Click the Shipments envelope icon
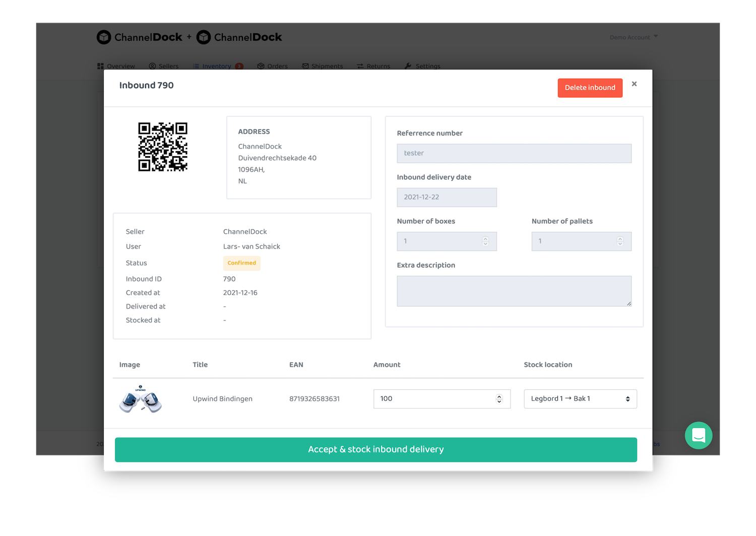Image resolution: width=756 pixels, height=536 pixels. coord(305,66)
